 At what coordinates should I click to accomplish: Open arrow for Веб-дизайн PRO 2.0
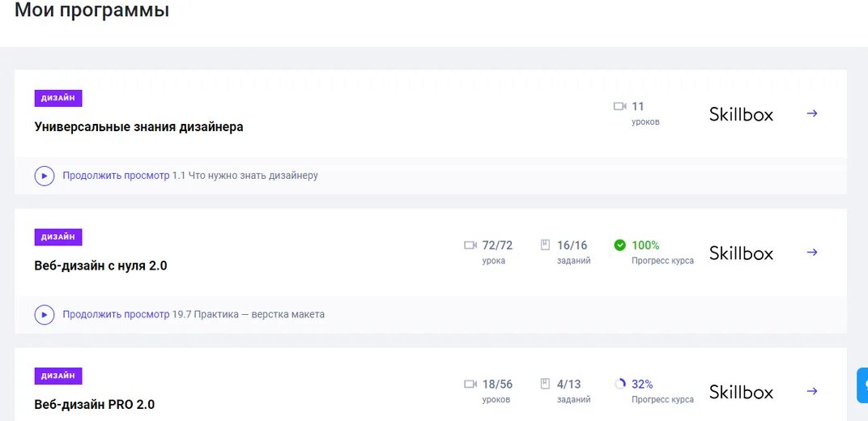(812, 391)
